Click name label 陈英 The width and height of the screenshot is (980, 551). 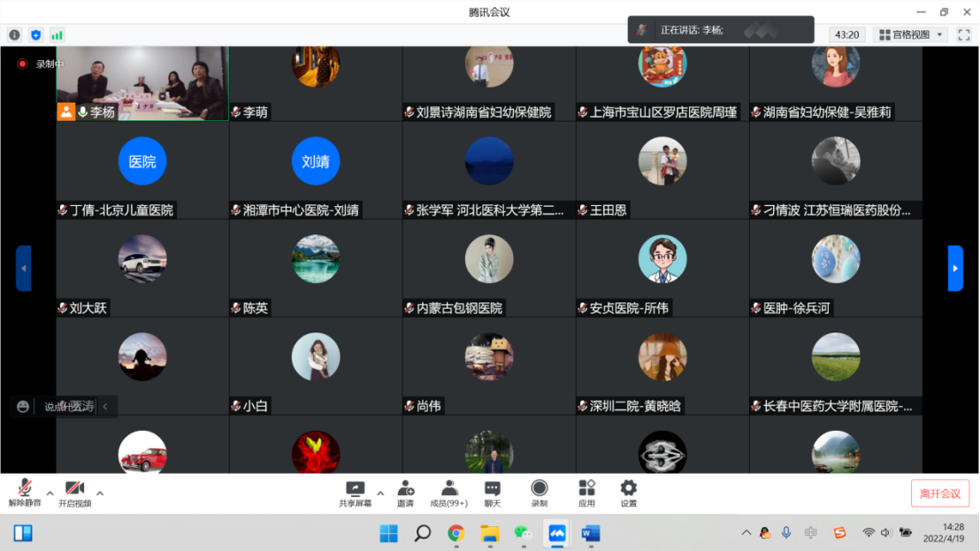[x=256, y=308]
